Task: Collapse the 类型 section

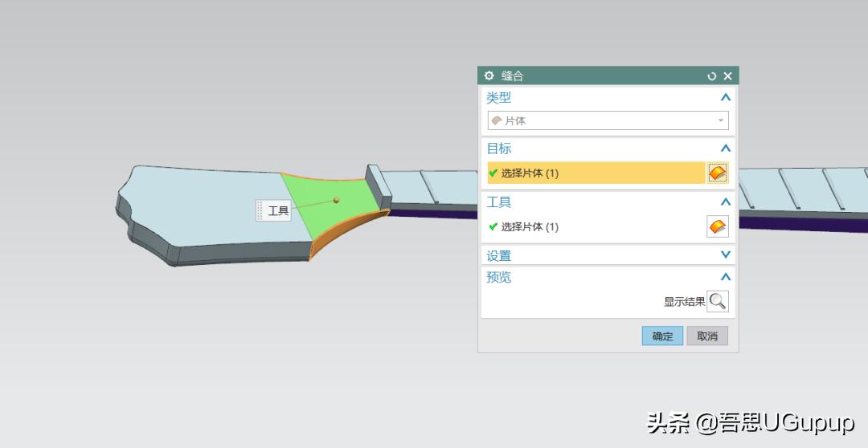Action: click(x=726, y=97)
